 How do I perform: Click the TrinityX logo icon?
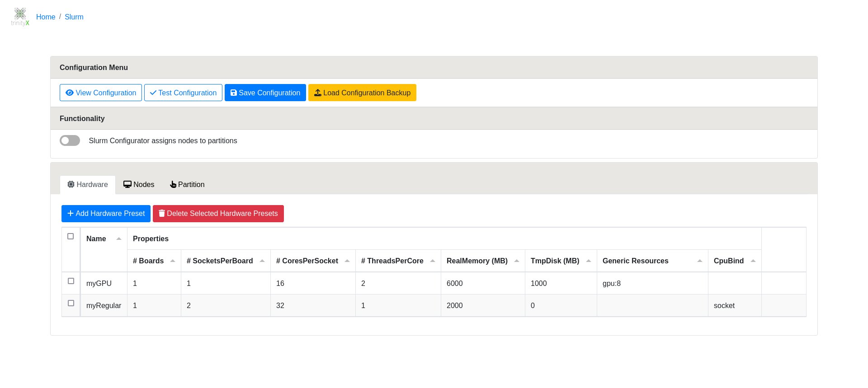pyautogui.click(x=20, y=17)
